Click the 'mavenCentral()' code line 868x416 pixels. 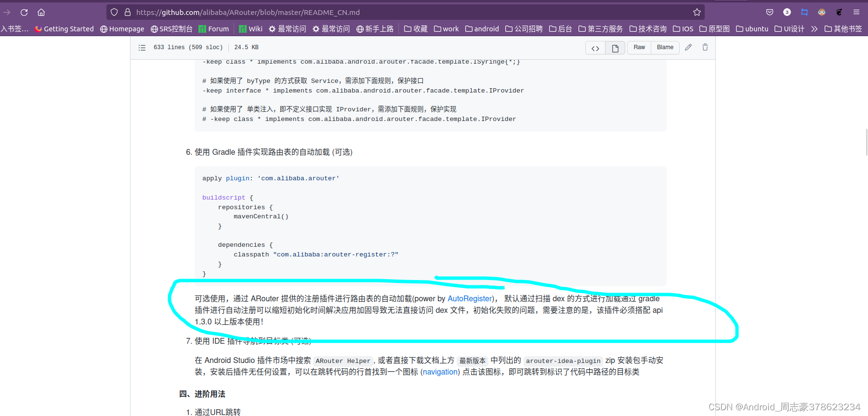(x=261, y=216)
